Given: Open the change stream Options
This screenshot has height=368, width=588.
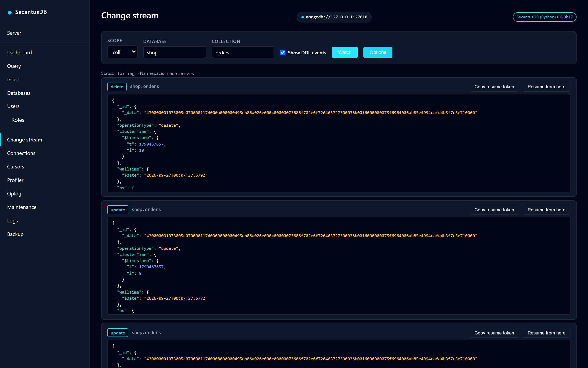Looking at the screenshot, I should (x=378, y=52).
